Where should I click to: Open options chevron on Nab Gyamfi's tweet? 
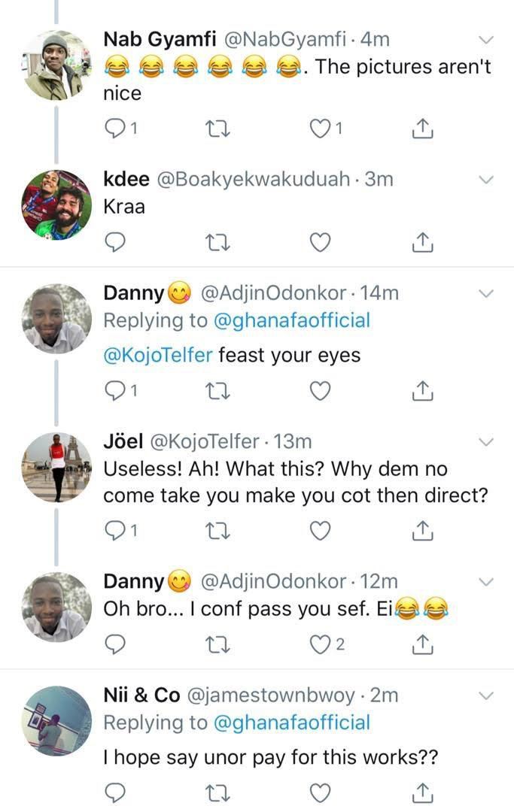(x=486, y=39)
